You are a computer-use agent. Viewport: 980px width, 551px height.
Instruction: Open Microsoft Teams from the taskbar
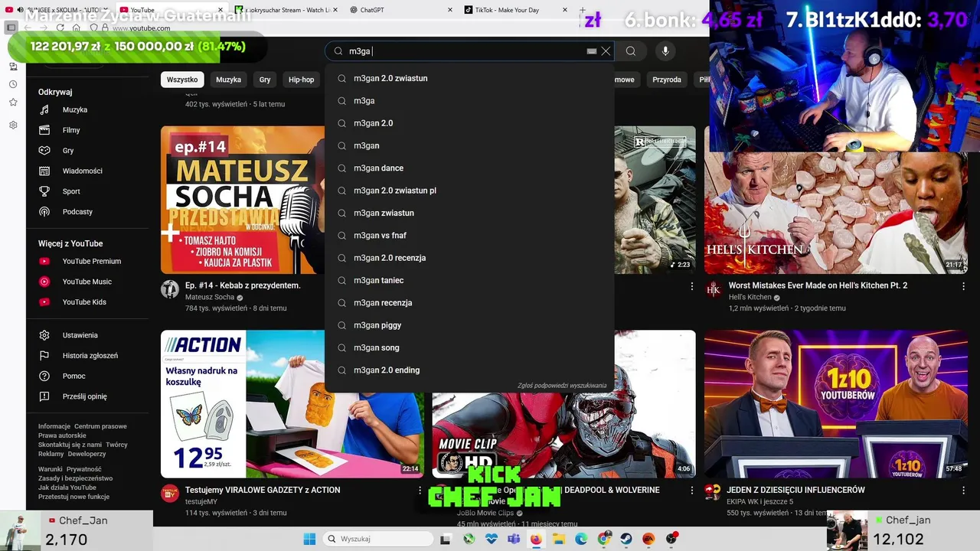[x=514, y=539]
